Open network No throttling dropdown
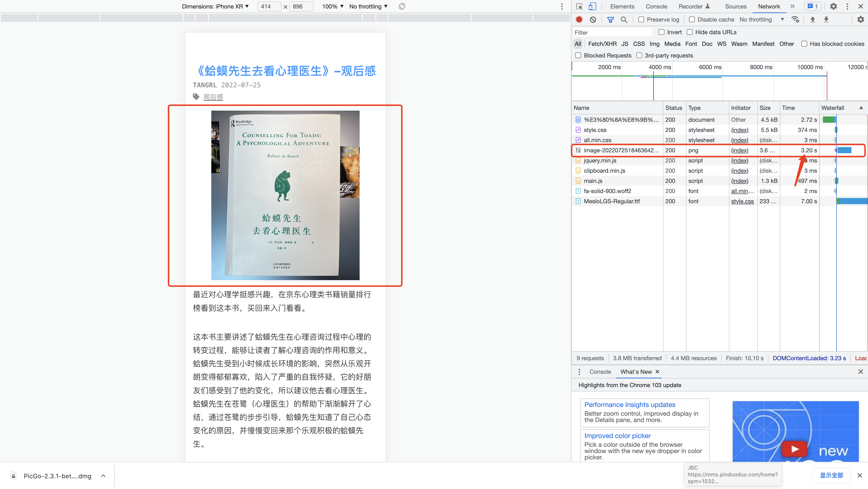 [762, 20]
